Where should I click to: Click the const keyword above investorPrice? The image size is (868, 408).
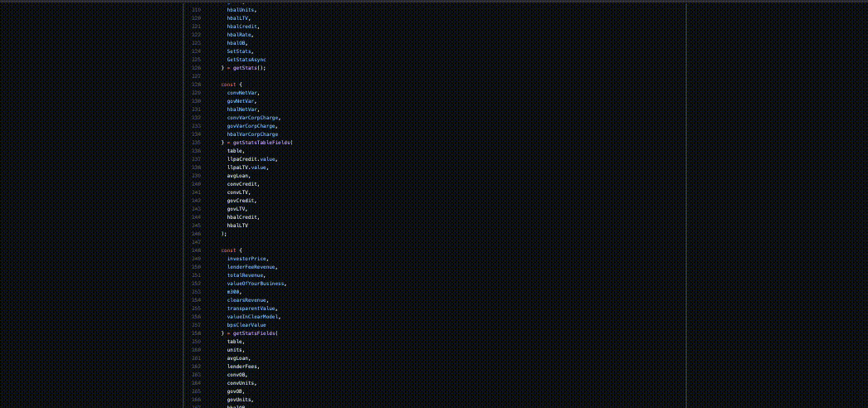(x=228, y=250)
